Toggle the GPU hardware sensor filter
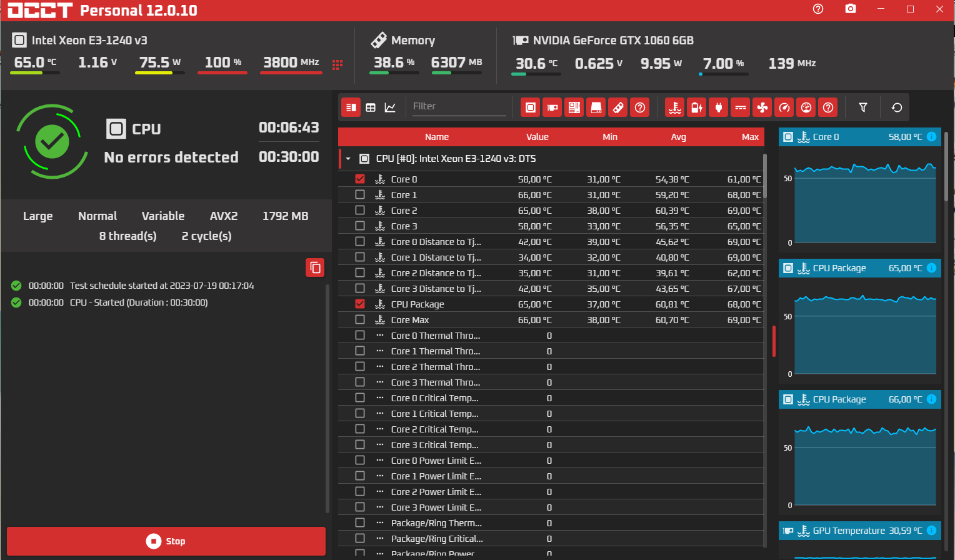 point(552,107)
